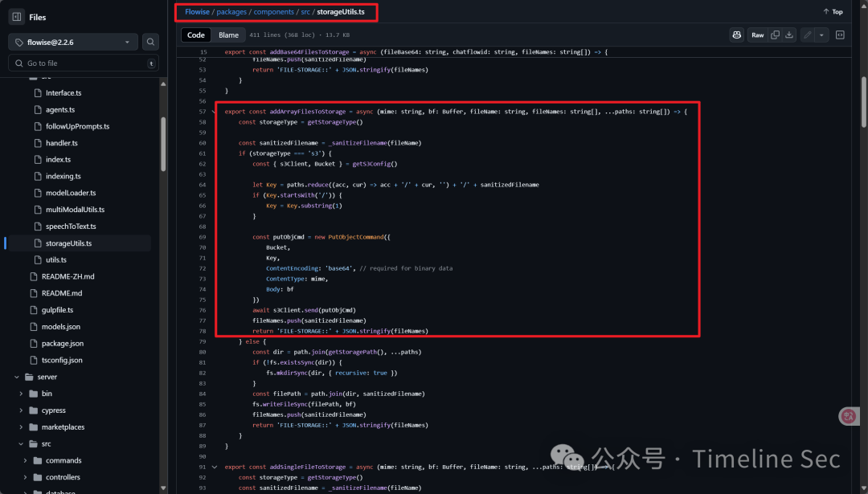The width and height of the screenshot is (868, 494).
Task: Click the bin folder icon
Action: coord(33,394)
